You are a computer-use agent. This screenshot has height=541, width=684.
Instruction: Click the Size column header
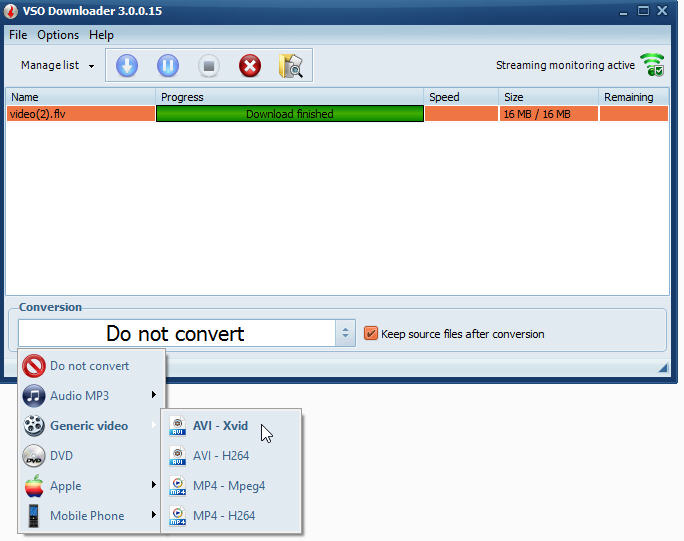[549, 97]
